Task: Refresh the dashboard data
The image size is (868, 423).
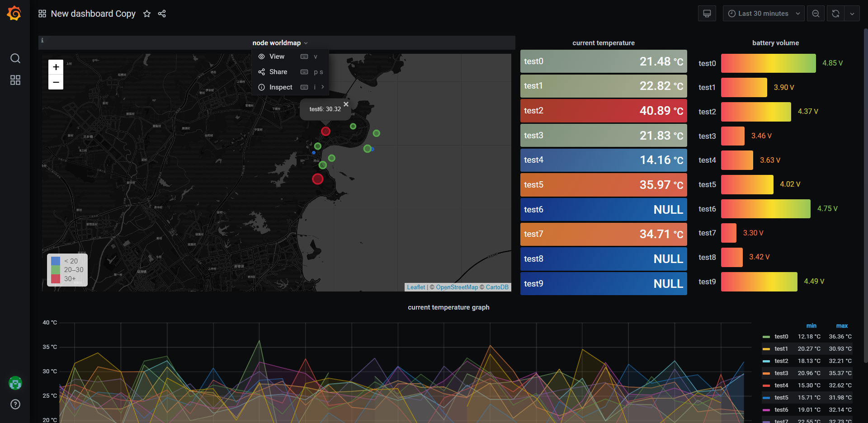Action: 835,13
